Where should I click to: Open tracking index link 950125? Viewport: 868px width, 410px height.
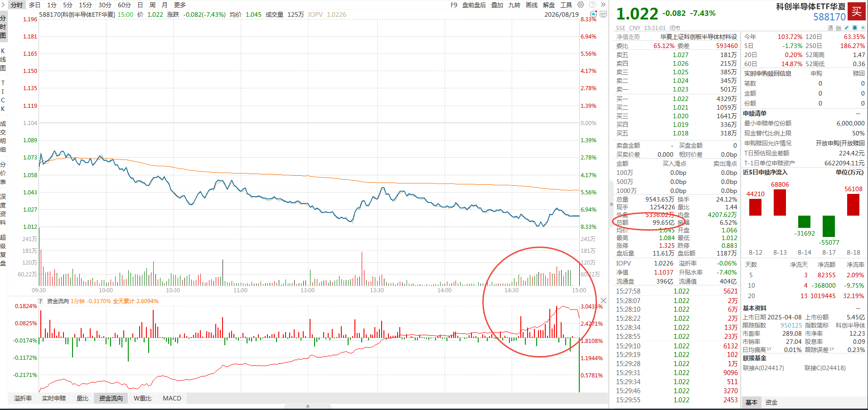pos(791,325)
